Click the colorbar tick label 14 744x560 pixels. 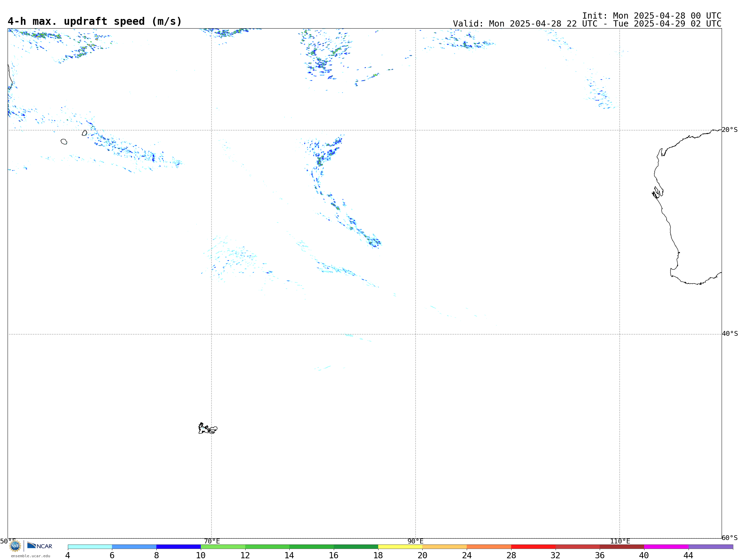click(289, 555)
